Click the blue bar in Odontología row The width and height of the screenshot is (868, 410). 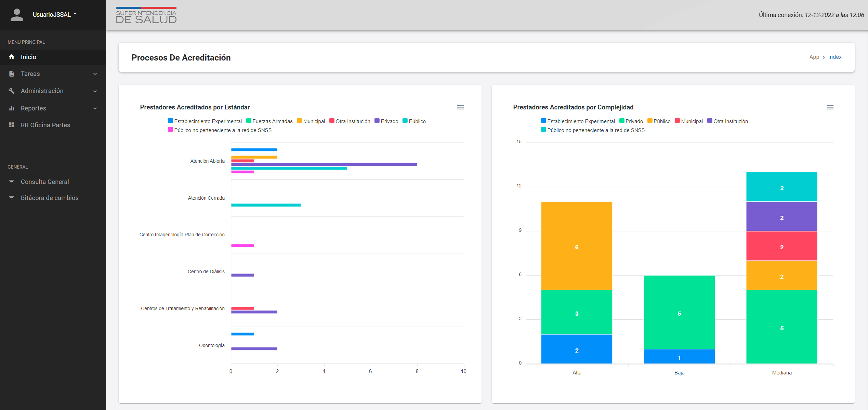[242, 334]
